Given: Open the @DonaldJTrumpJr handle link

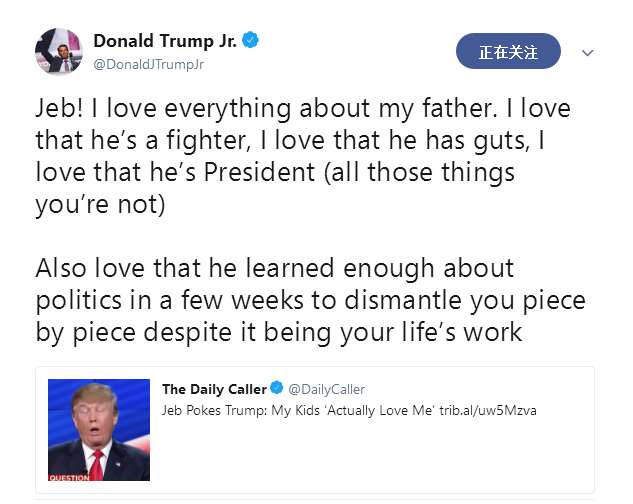Looking at the screenshot, I should point(148,64).
